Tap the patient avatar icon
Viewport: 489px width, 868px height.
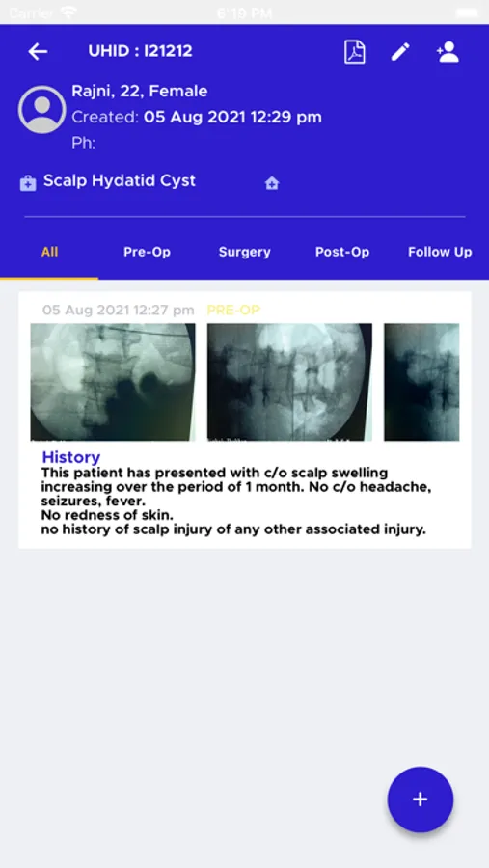[x=42, y=109]
